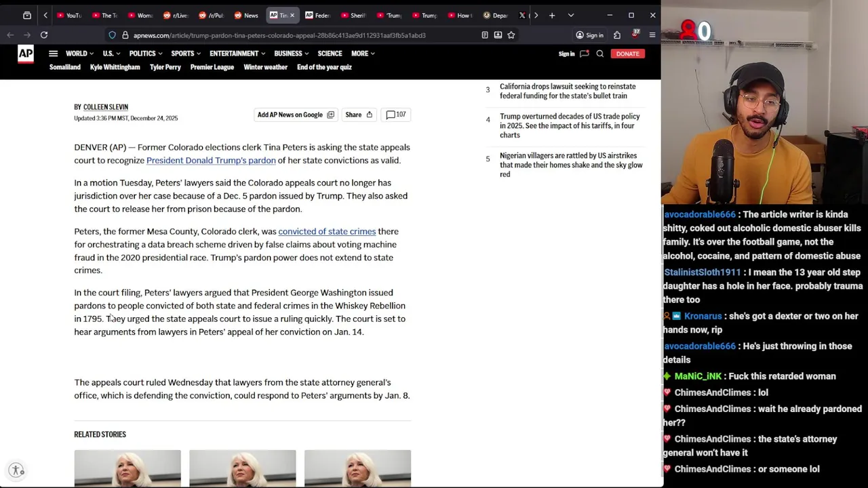Open the accessibility widget icon
The height and width of the screenshot is (488, 868).
(x=16, y=470)
